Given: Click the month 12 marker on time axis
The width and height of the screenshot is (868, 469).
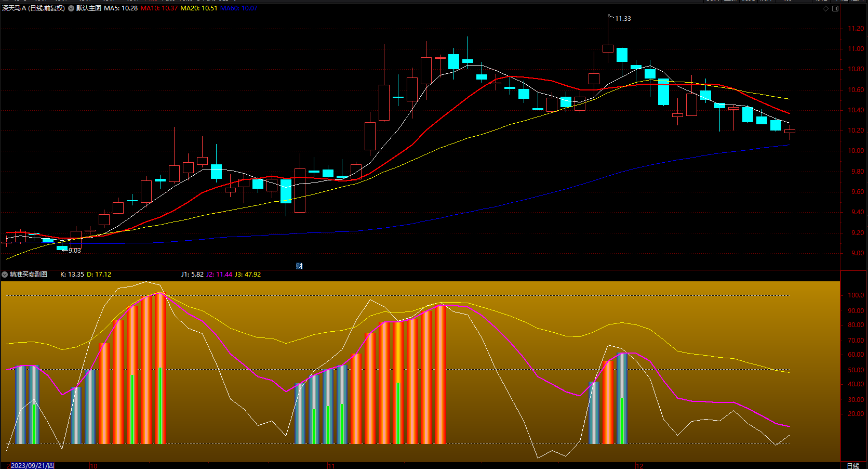Looking at the screenshot, I should [639, 466].
